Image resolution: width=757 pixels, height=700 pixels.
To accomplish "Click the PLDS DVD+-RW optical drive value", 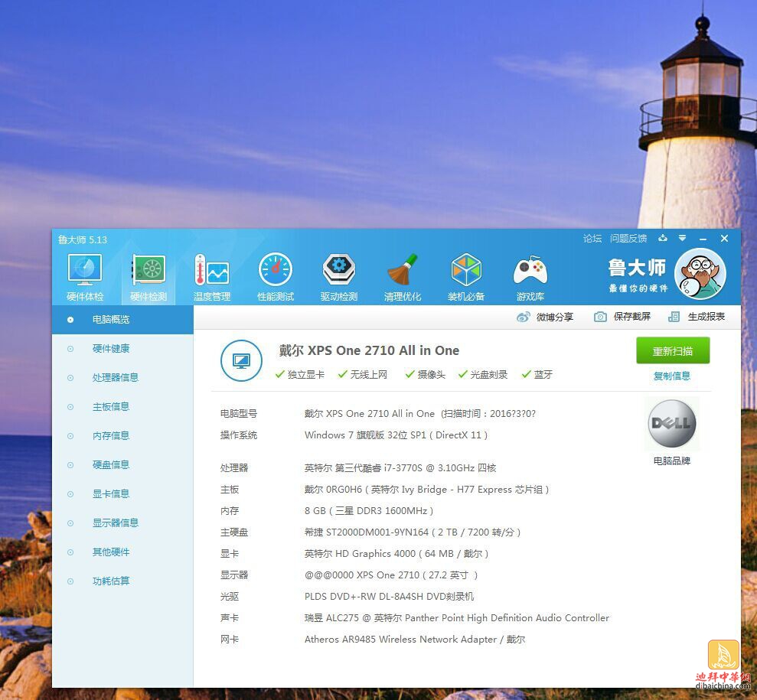I will coord(389,596).
